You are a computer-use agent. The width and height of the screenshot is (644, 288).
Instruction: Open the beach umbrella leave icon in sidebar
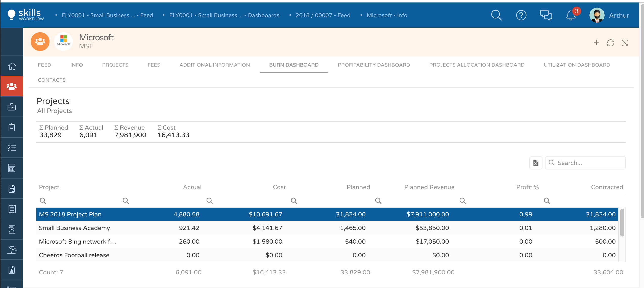click(12, 250)
